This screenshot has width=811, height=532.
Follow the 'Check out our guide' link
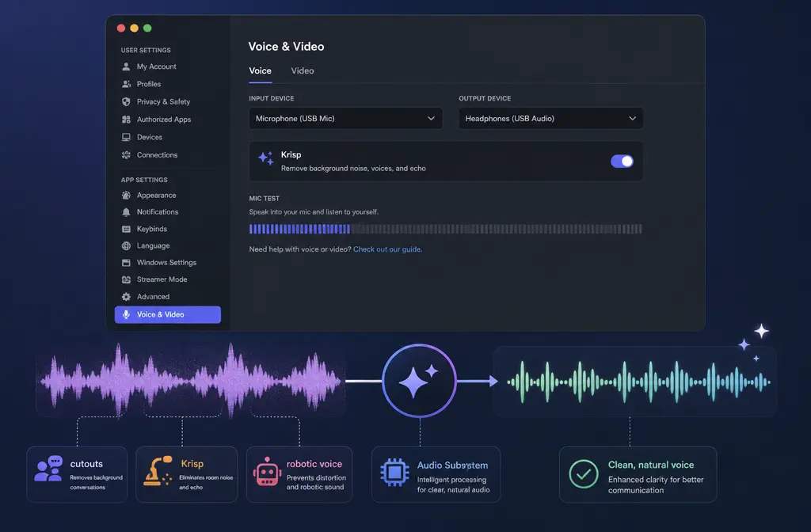pyautogui.click(x=387, y=249)
